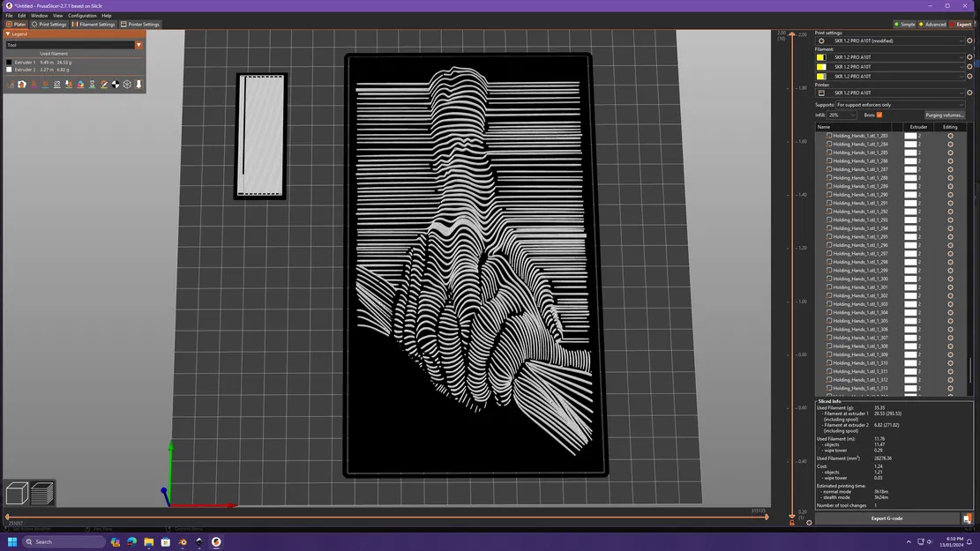The height and width of the screenshot is (551, 980).
Task: Toggle Tool marker arrow icon in legend
Action: click(x=138, y=85)
